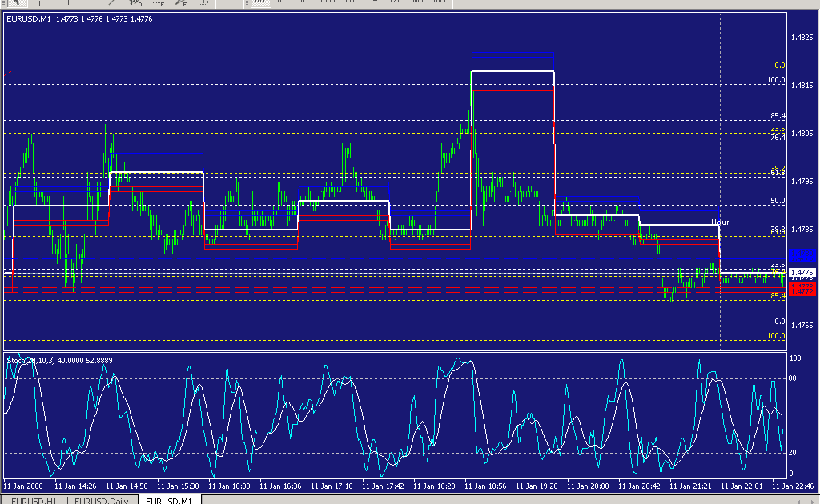Switch chart to M5 timeframe
This screenshot has width=820, height=504.
tap(283, 2)
